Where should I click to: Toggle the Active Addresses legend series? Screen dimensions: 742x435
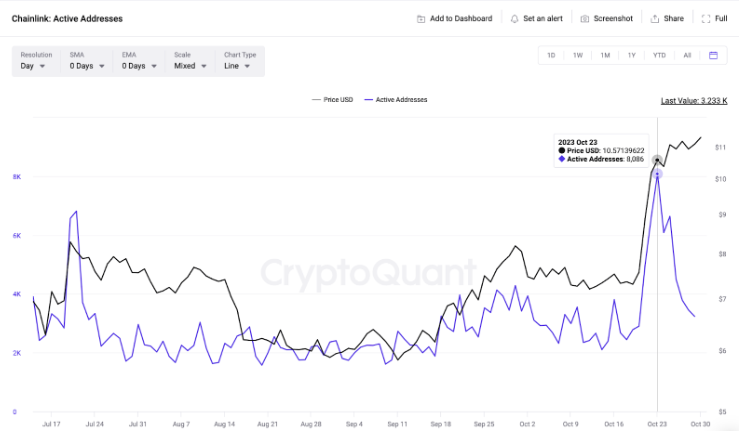coord(398,100)
